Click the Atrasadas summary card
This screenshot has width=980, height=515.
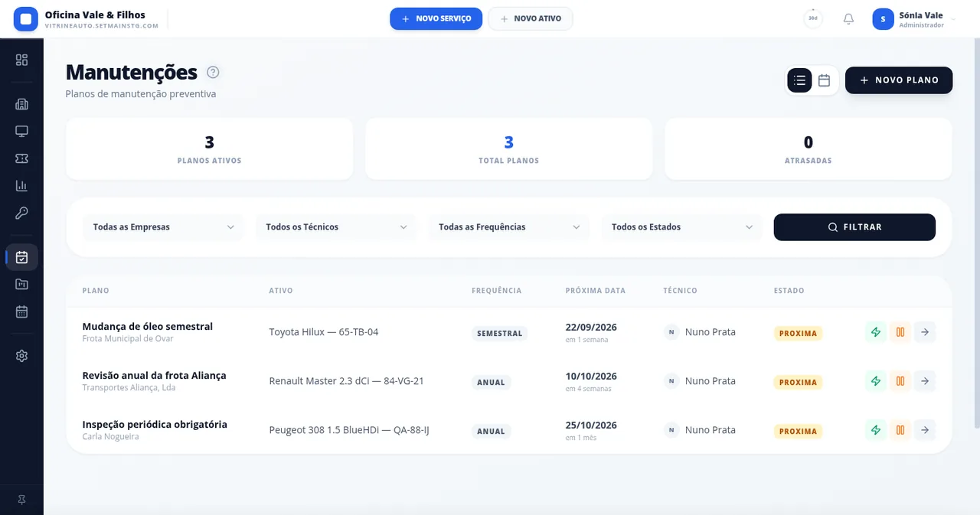coord(808,149)
